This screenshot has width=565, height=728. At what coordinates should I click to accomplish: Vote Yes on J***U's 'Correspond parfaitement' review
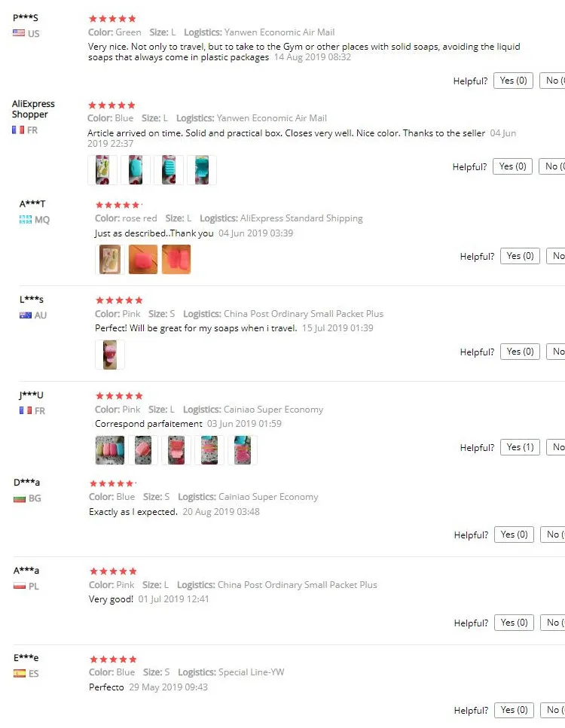[520, 447]
